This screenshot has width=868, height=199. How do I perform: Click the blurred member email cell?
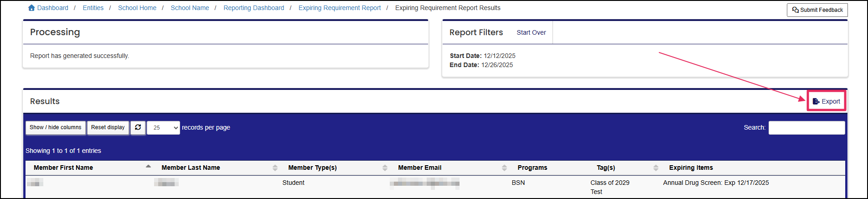tap(424, 183)
